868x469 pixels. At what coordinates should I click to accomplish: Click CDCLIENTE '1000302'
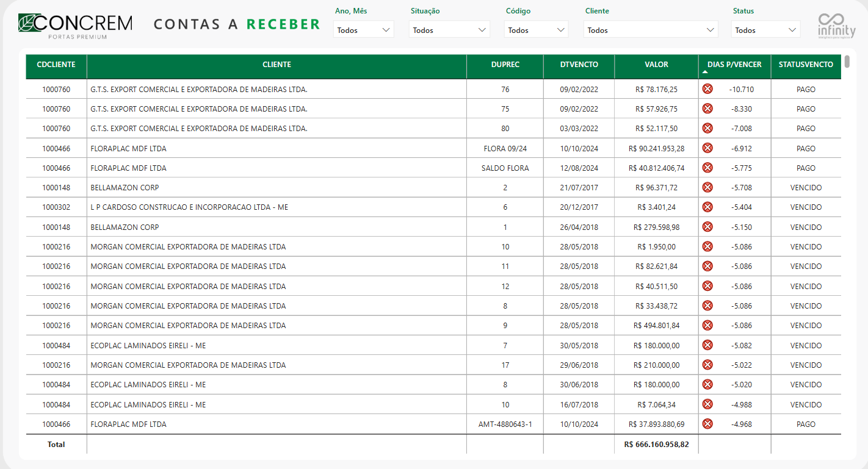[56, 207]
